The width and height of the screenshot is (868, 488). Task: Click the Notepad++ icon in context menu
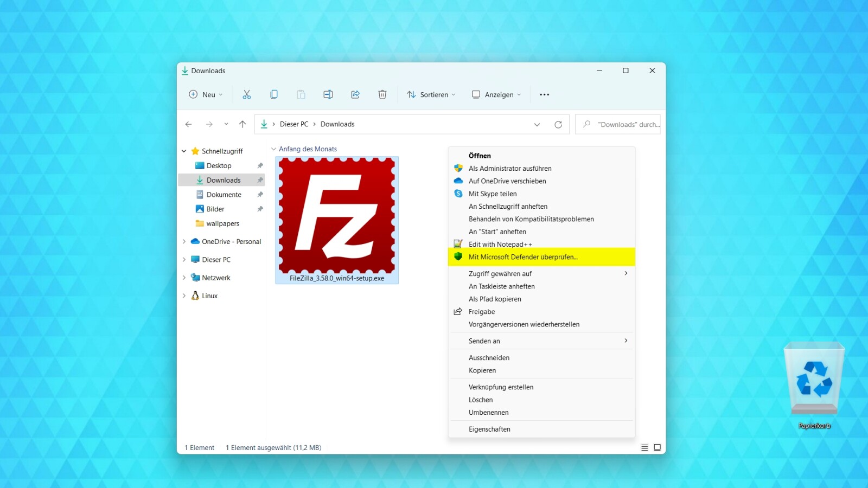pyautogui.click(x=458, y=244)
